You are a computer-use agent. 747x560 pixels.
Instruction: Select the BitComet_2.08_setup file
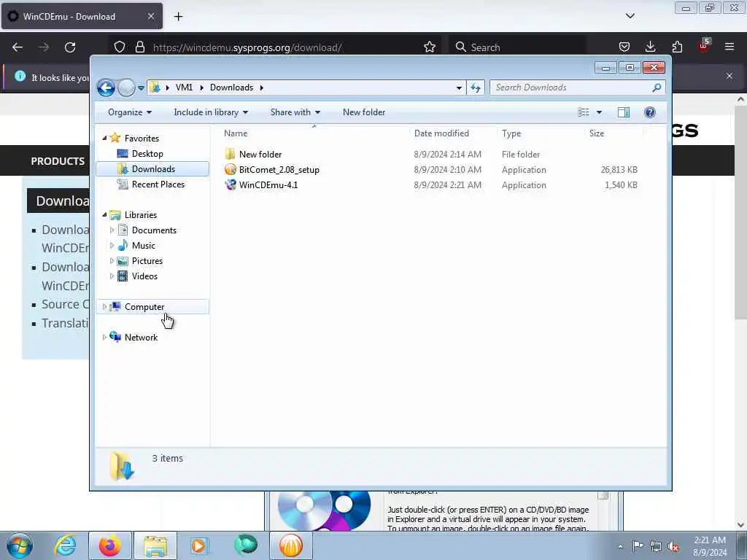(279, 169)
